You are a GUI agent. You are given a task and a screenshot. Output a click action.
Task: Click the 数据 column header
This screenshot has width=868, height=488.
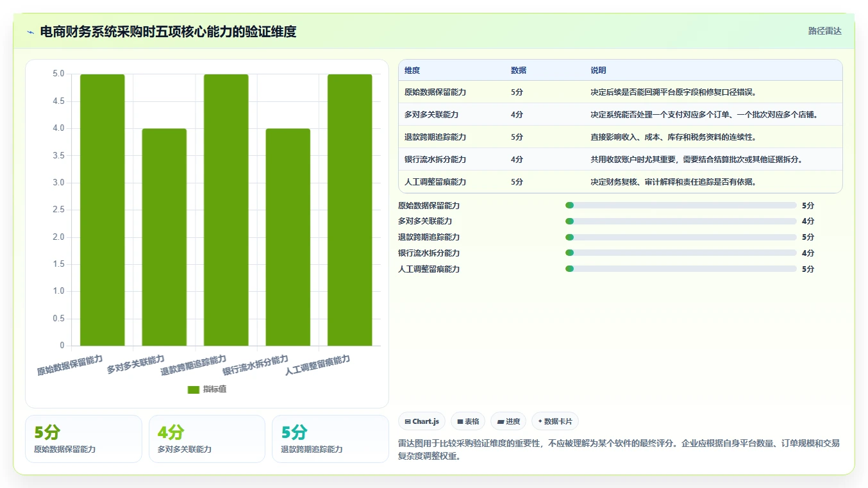(519, 71)
